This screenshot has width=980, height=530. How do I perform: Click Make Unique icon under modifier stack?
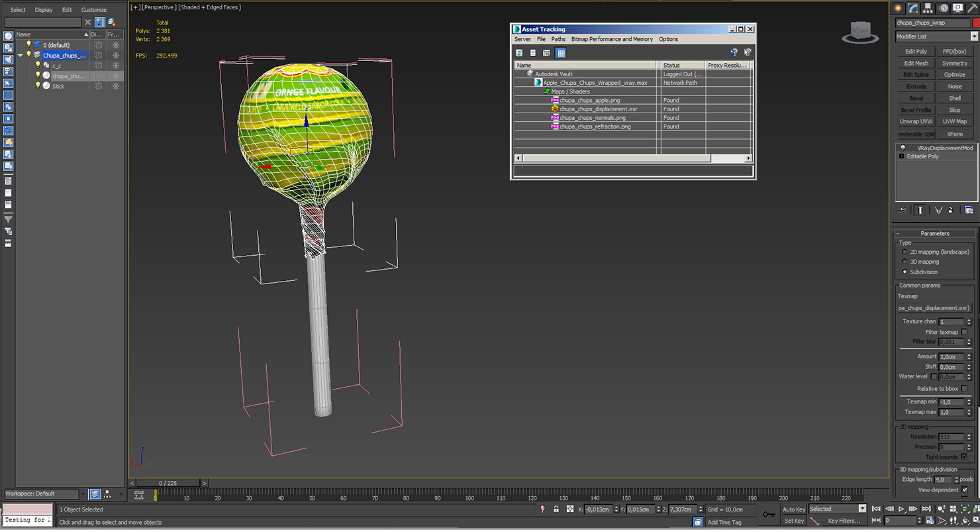[x=938, y=210]
